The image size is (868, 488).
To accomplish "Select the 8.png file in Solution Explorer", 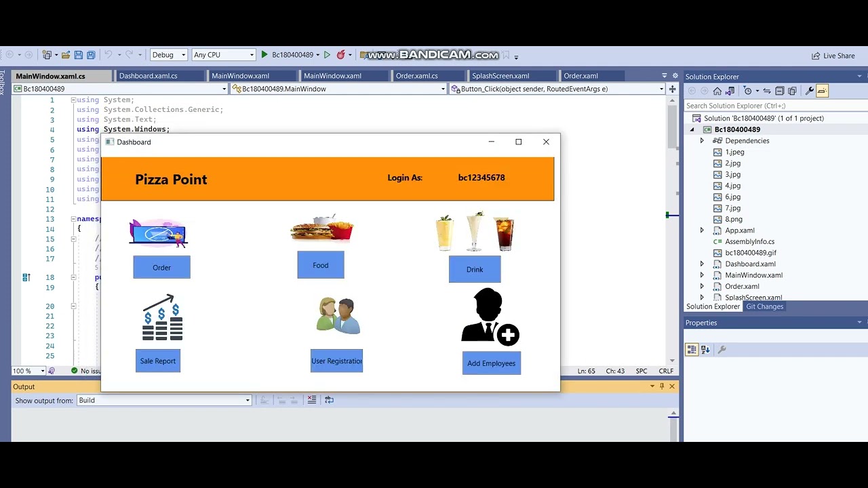I will 734,219.
